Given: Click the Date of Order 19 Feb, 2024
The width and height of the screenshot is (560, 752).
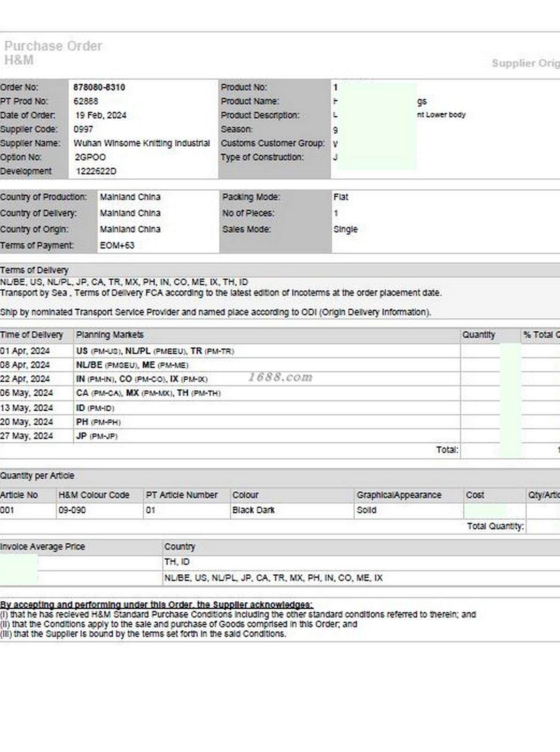Looking at the screenshot, I should pyautogui.click(x=101, y=115).
